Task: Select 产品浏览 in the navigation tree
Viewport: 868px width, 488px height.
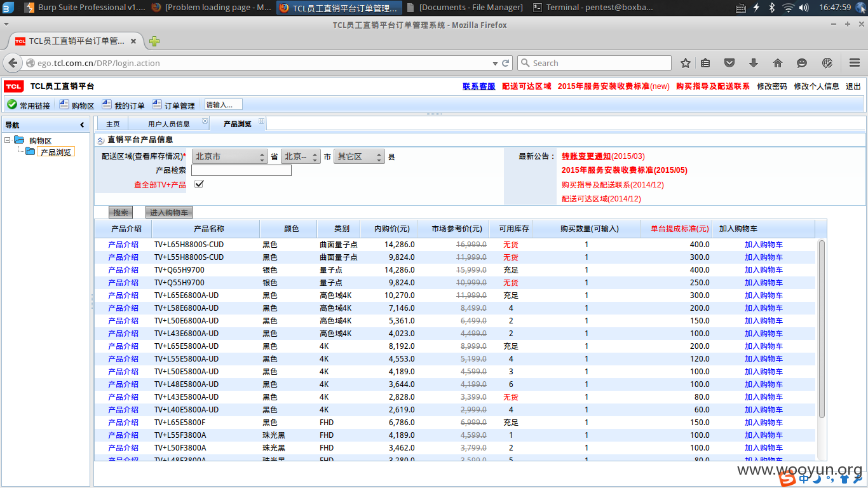Action: (56, 152)
